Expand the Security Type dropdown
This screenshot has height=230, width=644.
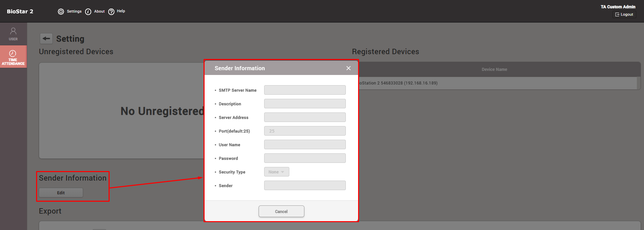point(276,172)
